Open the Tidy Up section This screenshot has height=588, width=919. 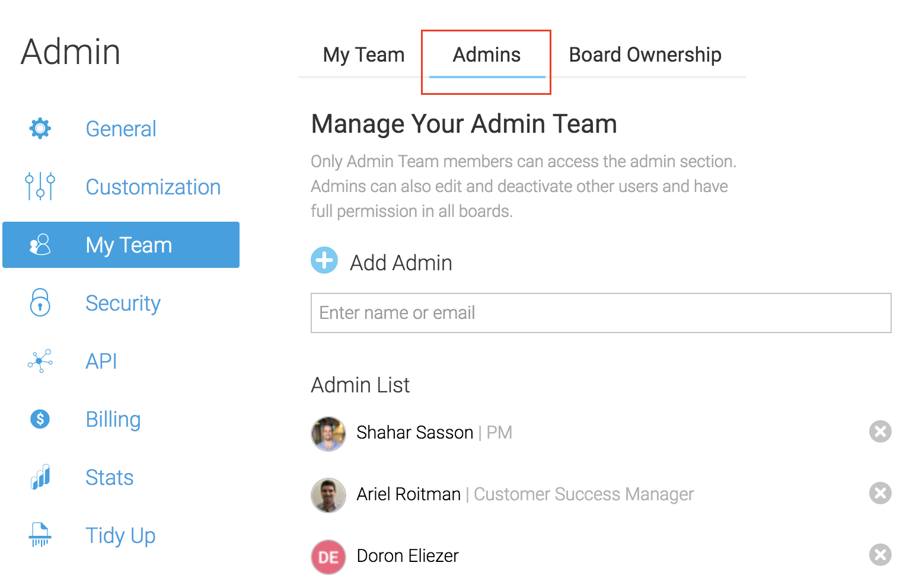[x=120, y=535]
